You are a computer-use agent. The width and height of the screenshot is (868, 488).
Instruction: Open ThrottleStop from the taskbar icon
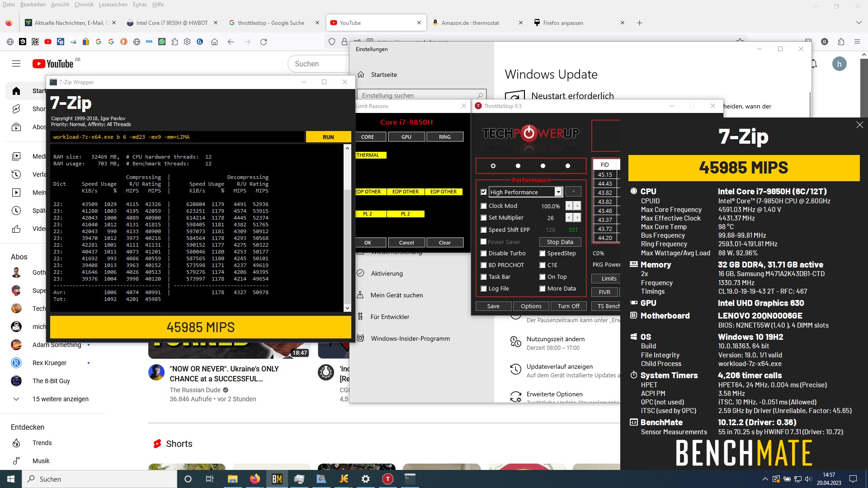[387, 479]
